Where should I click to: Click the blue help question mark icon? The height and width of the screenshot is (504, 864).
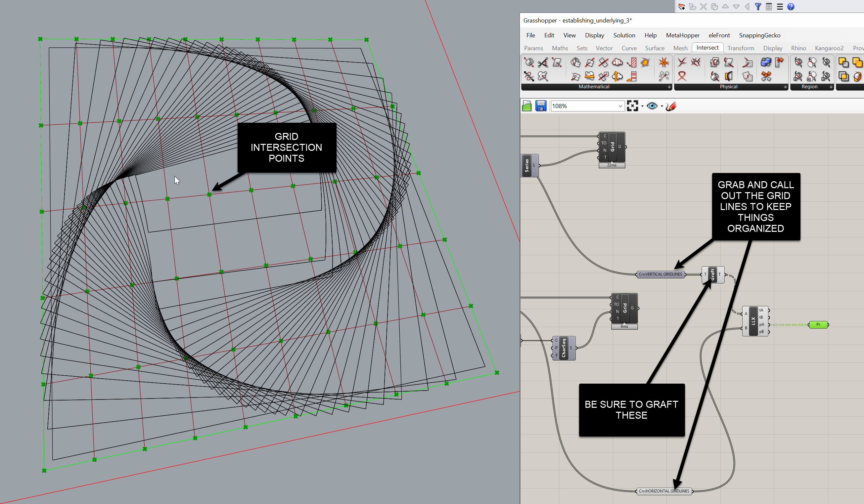point(791,7)
